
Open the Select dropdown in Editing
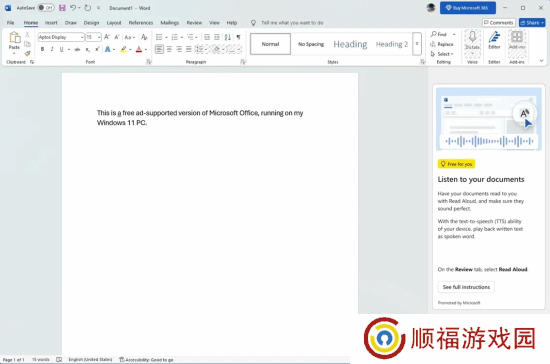[442, 54]
